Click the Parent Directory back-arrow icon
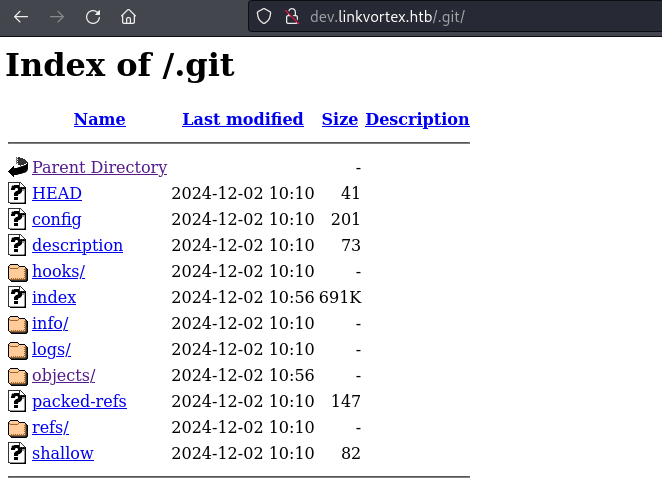Screen dimensions: 662x502 [x=18, y=168]
